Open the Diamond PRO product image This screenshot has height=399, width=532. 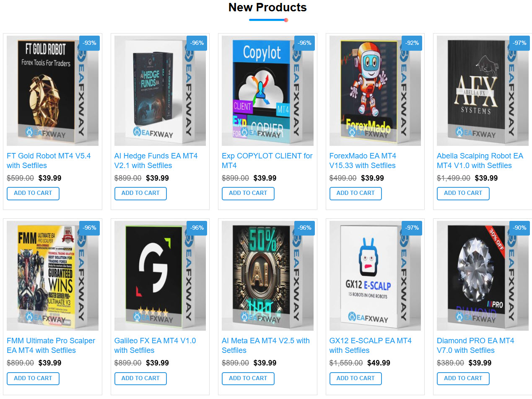(x=483, y=276)
